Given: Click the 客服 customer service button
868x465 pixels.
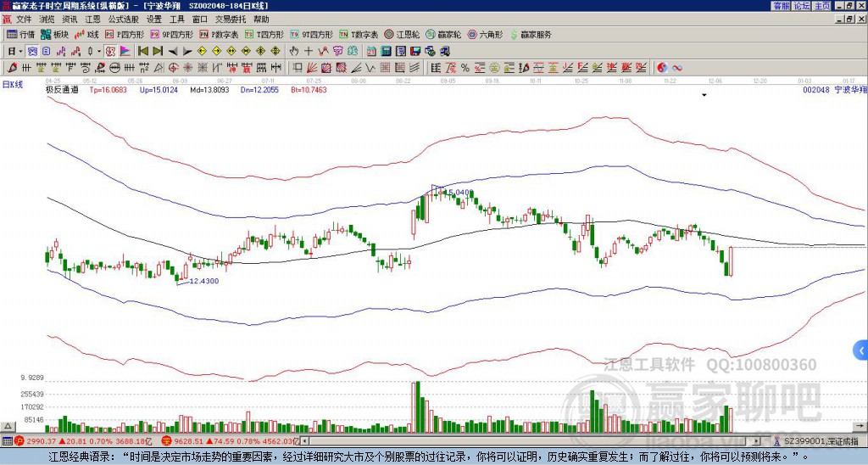Looking at the screenshot, I should [782, 5].
